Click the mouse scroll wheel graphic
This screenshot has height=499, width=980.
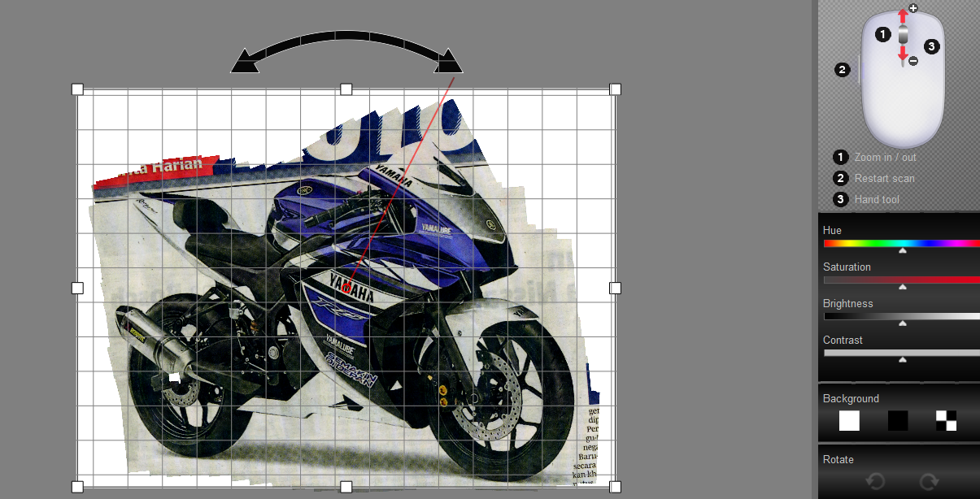[903, 34]
